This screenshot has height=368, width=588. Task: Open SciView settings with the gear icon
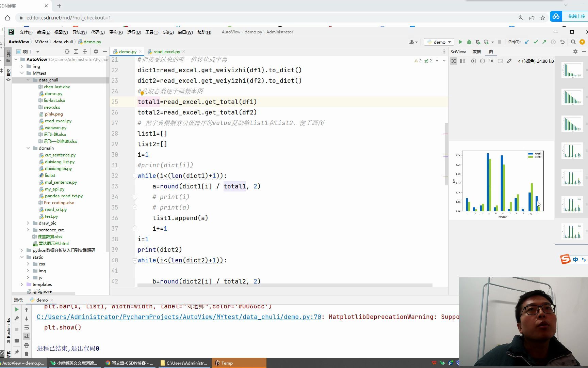pyautogui.click(x=575, y=51)
